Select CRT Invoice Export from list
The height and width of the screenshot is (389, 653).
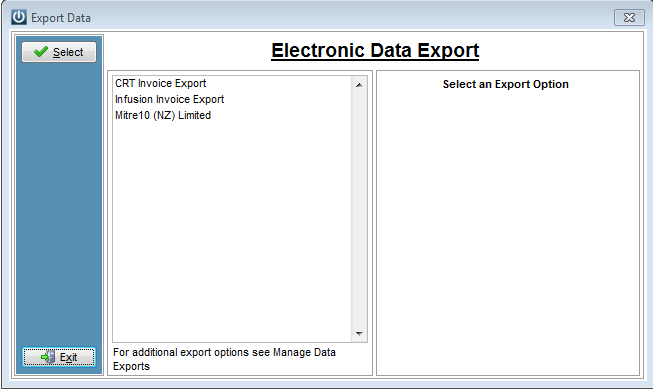[x=160, y=83]
